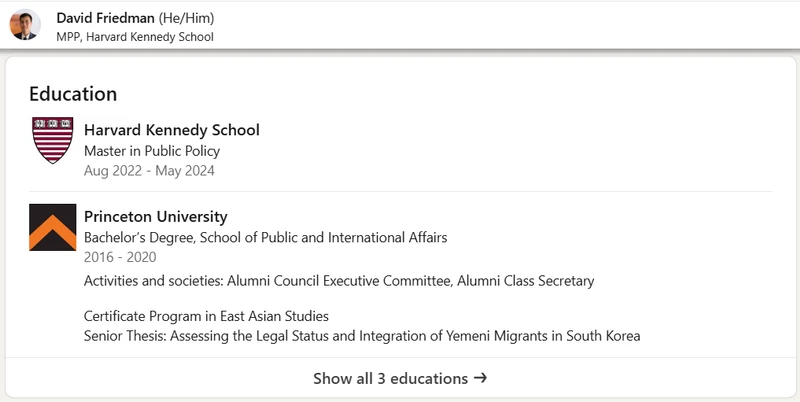
Task: Click the Harvard Kennedy School crest logo
Action: coord(53,140)
